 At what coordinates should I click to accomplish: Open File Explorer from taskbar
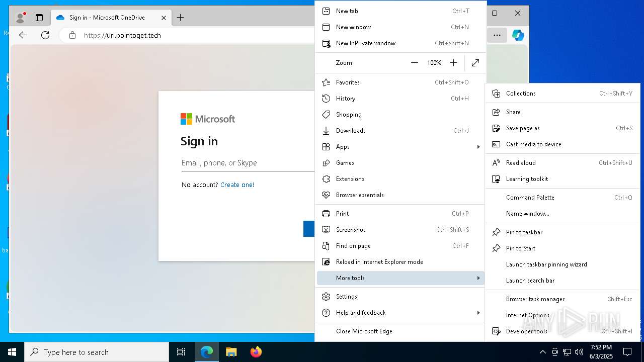[x=231, y=352]
